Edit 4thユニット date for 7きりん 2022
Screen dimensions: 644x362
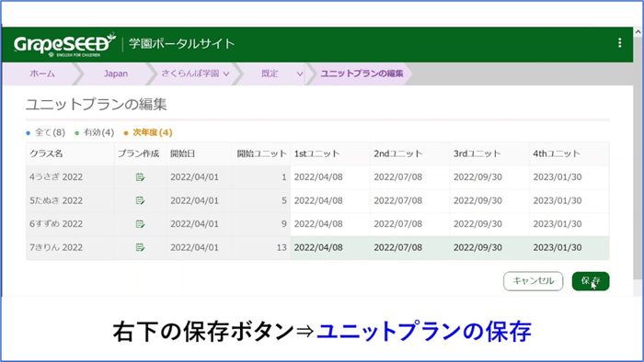[569, 247]
